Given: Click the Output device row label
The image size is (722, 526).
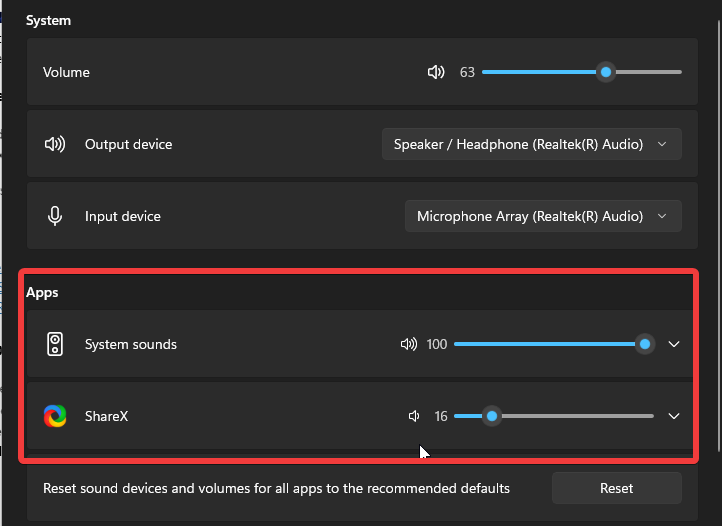Looking at the screenshot, I should pyautogui.click(x=128, y=144).
